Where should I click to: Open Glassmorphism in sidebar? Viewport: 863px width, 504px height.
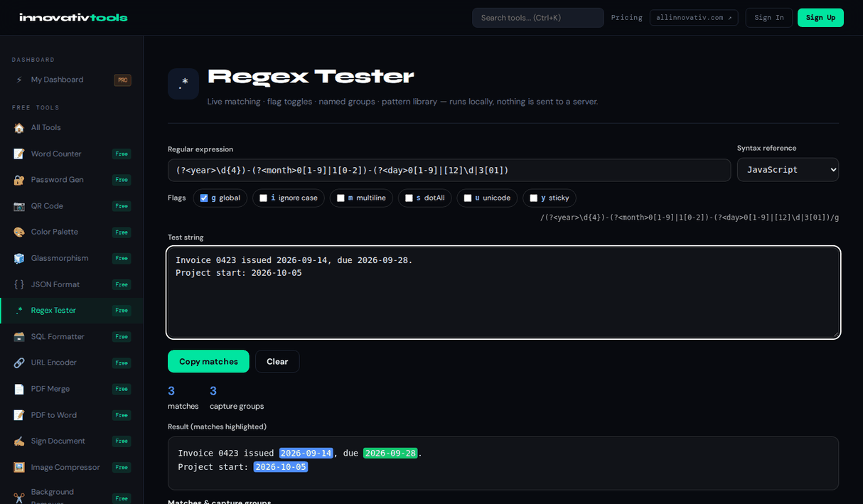[71, 258]
